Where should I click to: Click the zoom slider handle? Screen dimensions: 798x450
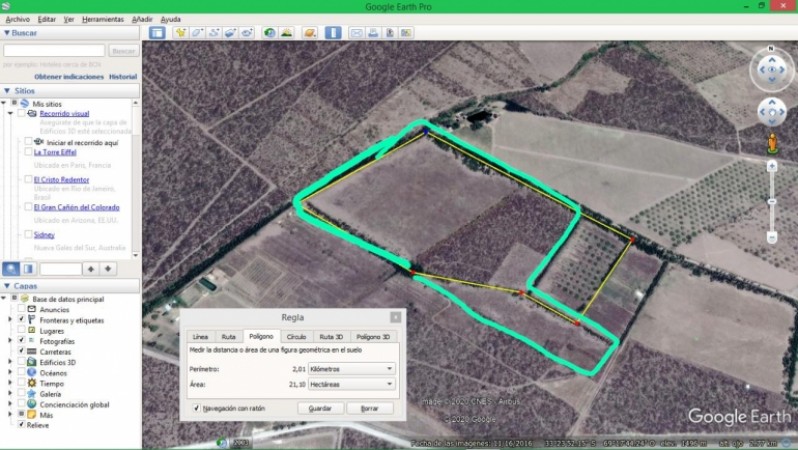click(772, 202)
